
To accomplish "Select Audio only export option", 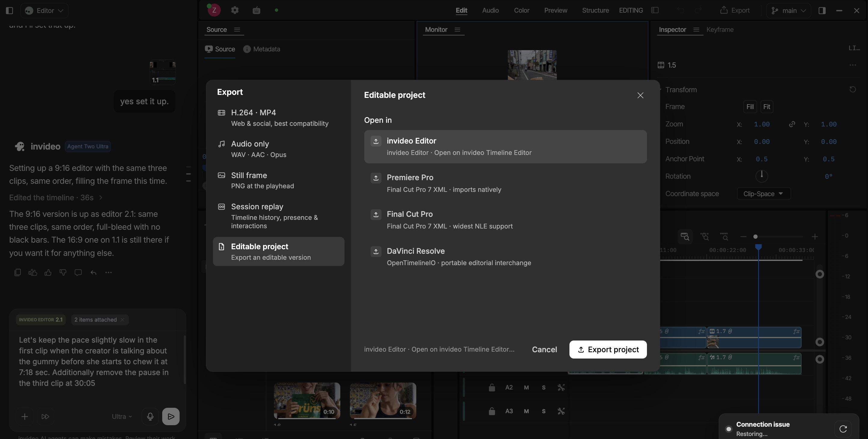I will (x=279, y=149).
